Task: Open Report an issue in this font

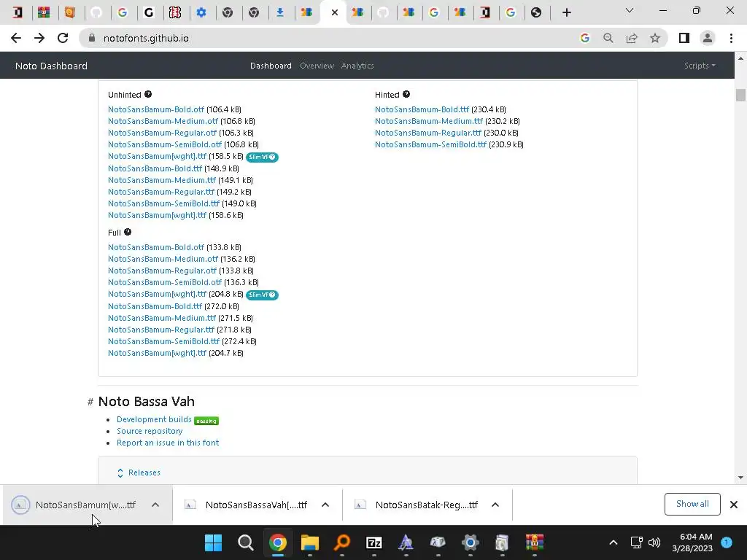Action: coord(168,443)
